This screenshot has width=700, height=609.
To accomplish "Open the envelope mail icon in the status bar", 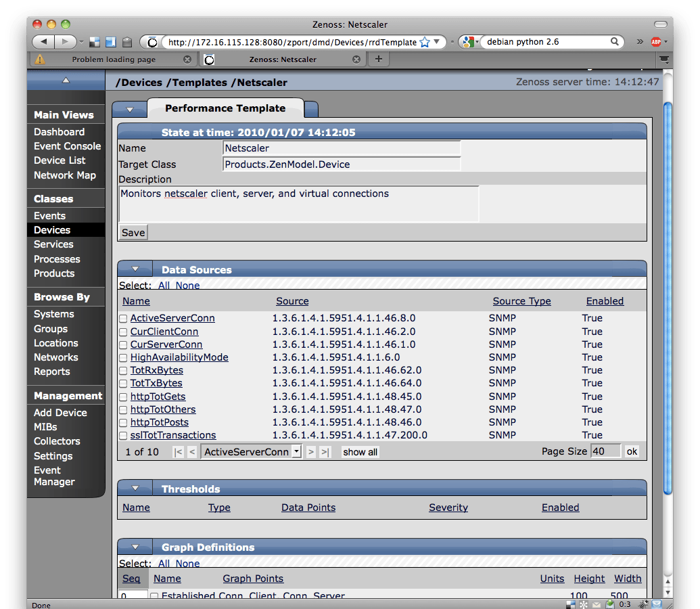I will (596, 604).
